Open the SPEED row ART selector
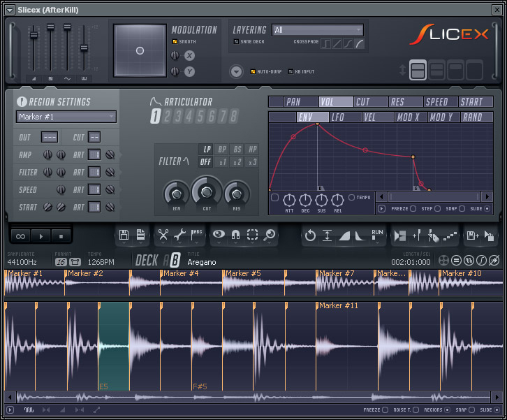This screenshot has height=420, width=507. [x=94, y=189]
